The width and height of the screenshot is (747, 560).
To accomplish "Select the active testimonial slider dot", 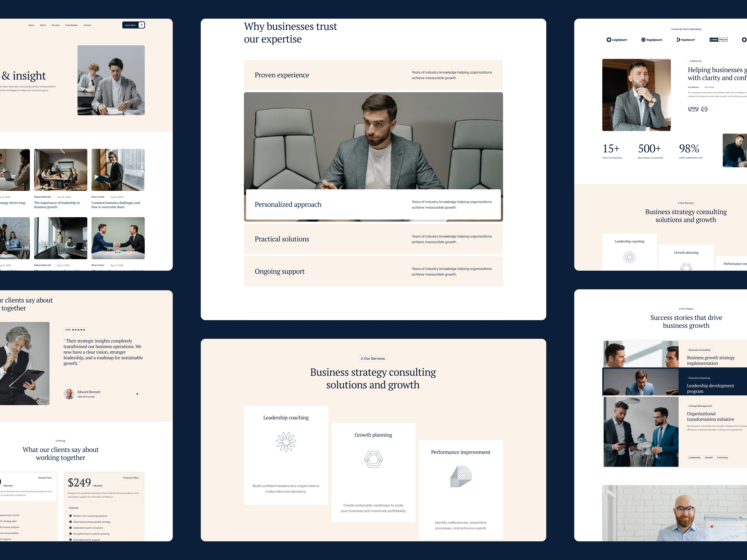I will point(137,394).
